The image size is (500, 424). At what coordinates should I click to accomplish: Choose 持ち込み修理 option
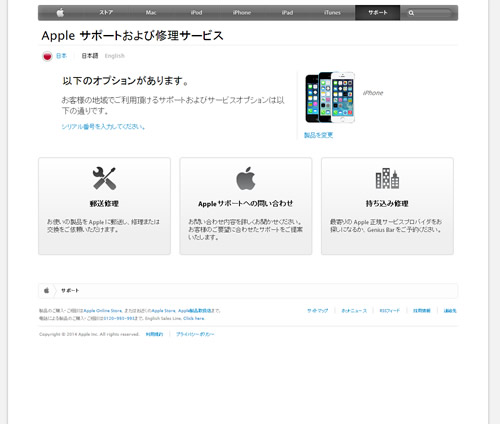pyautogui.click(x=387, y=204)
